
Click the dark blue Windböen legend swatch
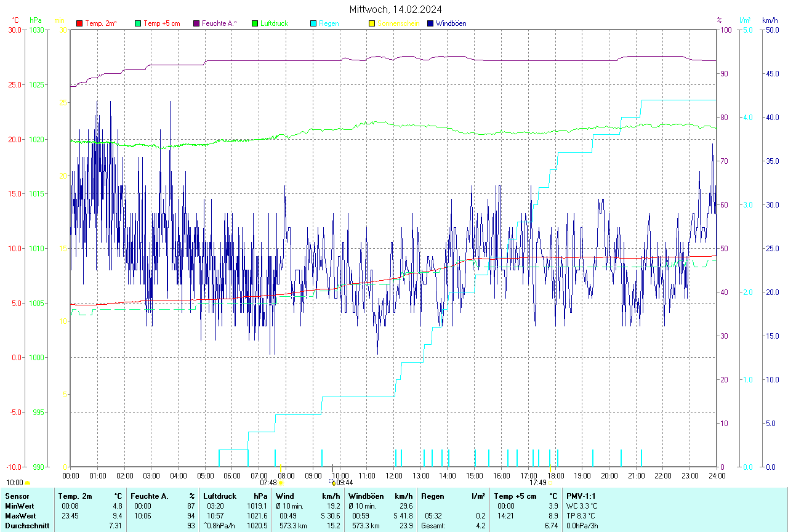(430, 23)
